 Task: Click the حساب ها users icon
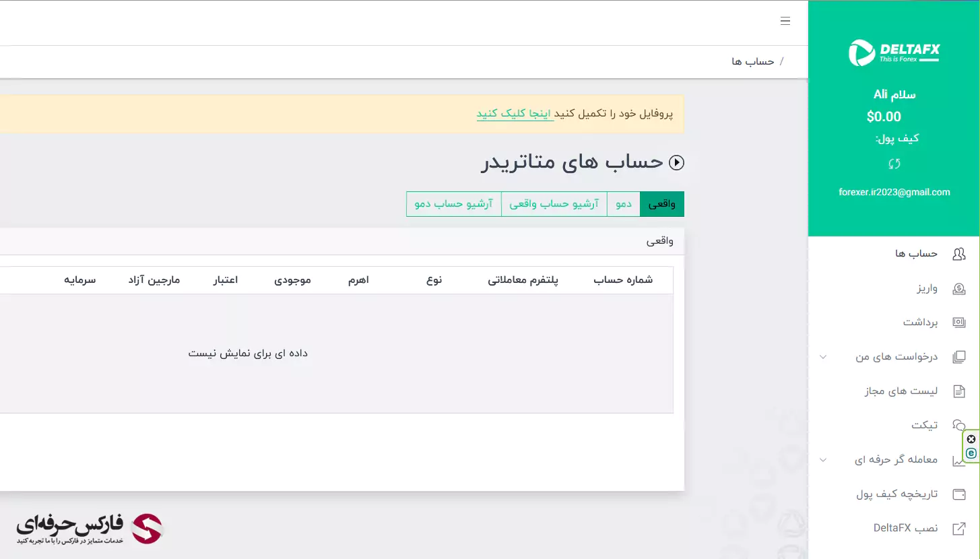click(x=959, y=254)
